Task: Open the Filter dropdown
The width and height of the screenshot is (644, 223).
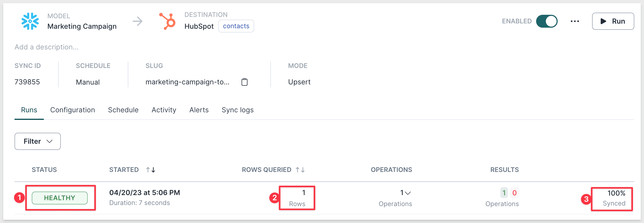Action: [38, 141]
